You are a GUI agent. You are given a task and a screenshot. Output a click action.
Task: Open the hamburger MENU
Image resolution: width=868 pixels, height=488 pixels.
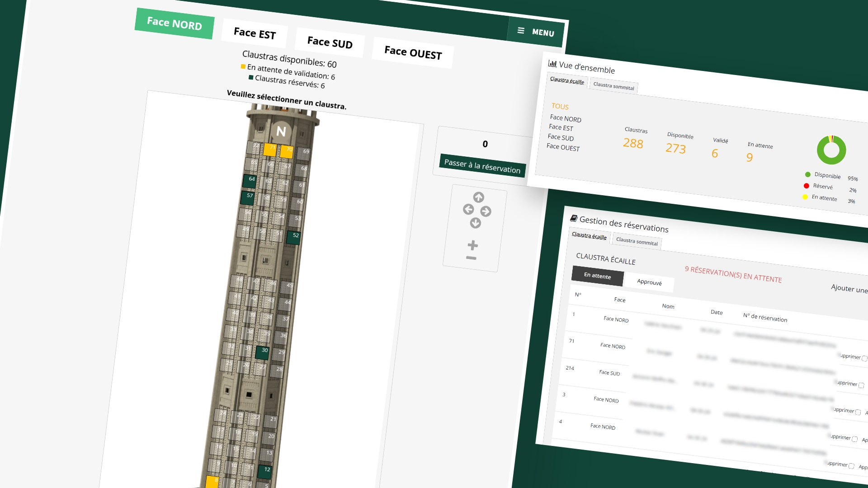(536, 32)
